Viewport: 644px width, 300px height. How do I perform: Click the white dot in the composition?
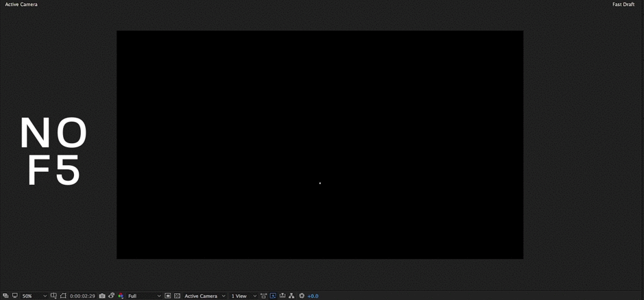pyautogui.click(x=320, y=183)
